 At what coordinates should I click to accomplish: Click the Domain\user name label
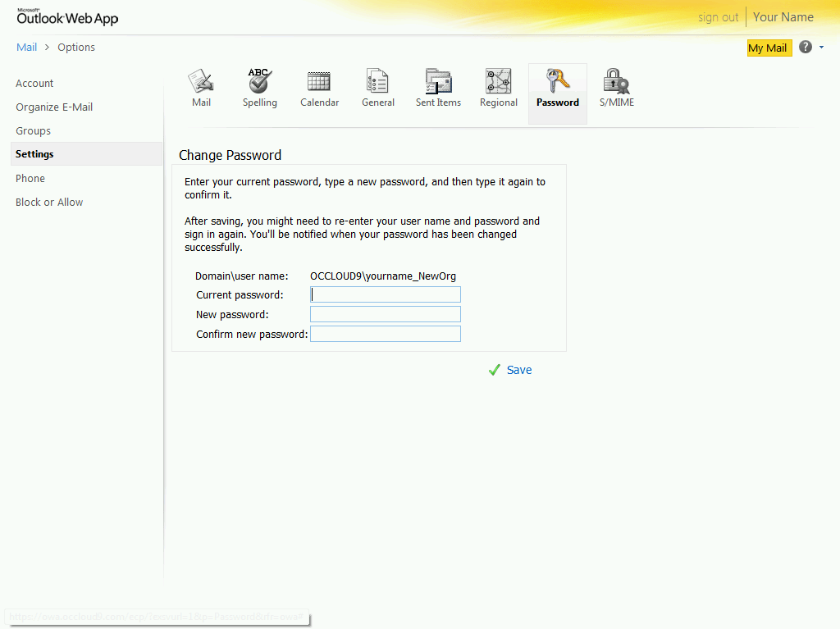tap(242, 276)
